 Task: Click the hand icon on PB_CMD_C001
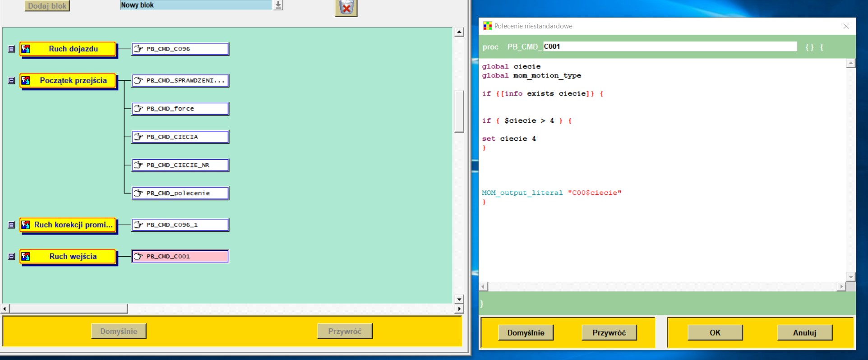coord(139,256)
